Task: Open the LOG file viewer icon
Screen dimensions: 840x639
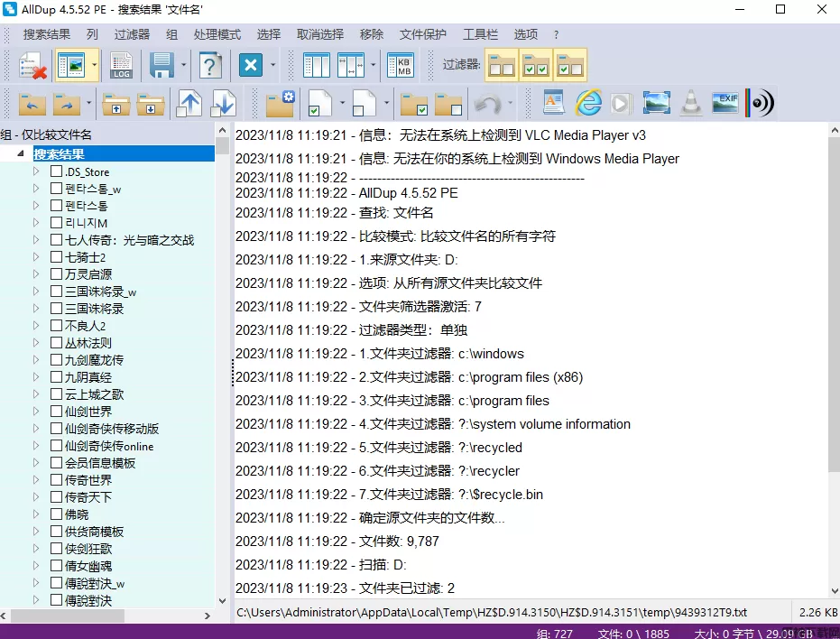Action: point(121,66)
